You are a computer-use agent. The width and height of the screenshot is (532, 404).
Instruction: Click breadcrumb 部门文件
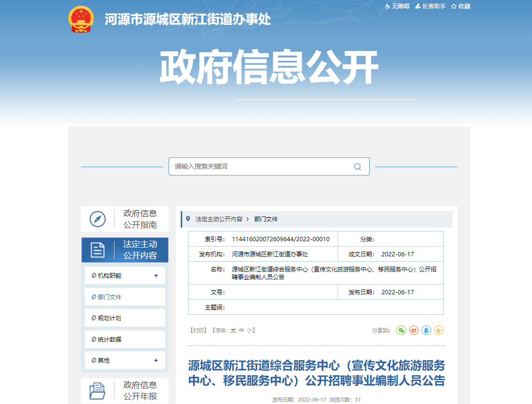point(266,219)
